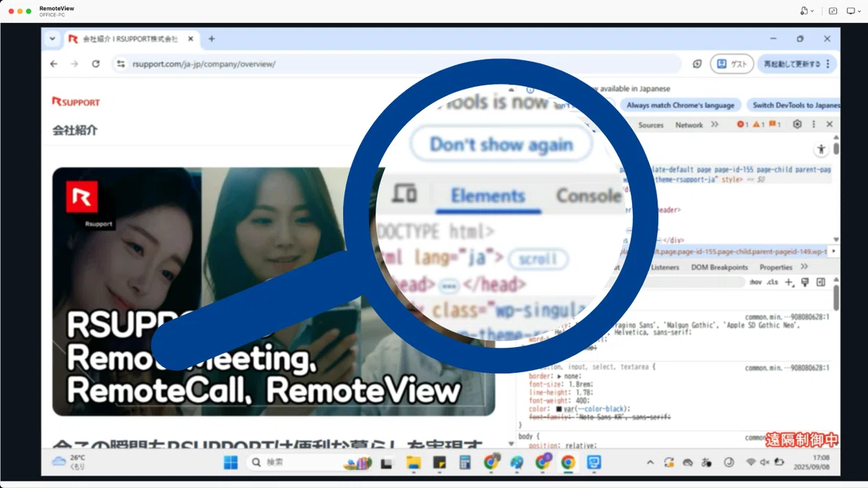868x488 pixels.
Task: Toggle the .cls element classes panel
Action: pyautogui.click(x=773, y=282)
